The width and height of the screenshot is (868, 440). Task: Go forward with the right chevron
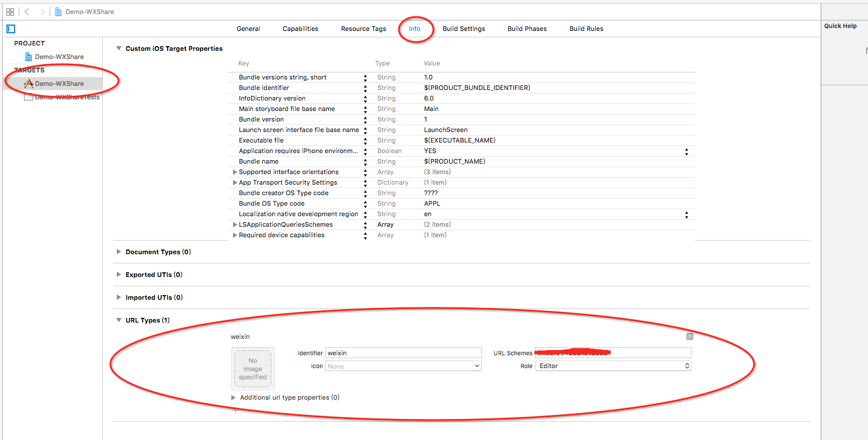(x=42, y=12)
